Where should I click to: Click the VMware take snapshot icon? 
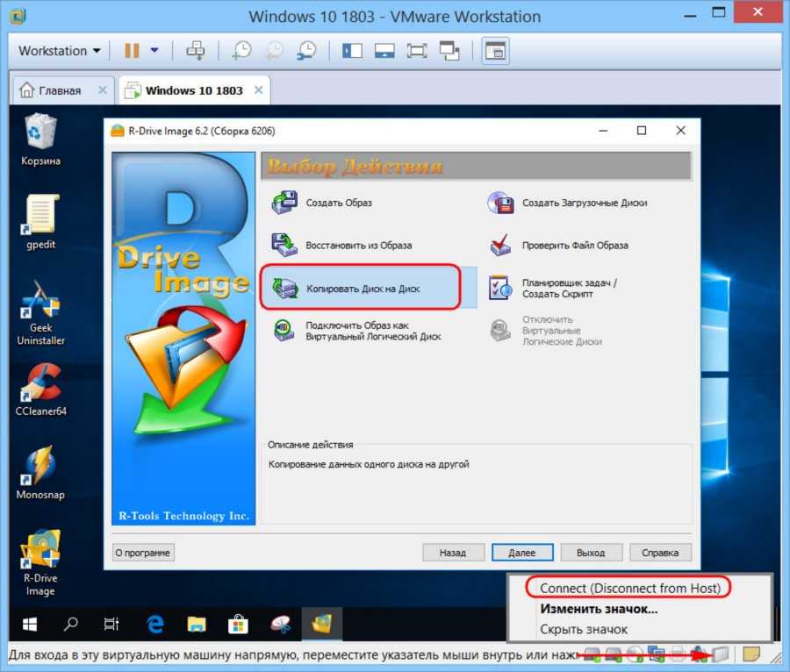pyautogui.click(x=241, y=51)
